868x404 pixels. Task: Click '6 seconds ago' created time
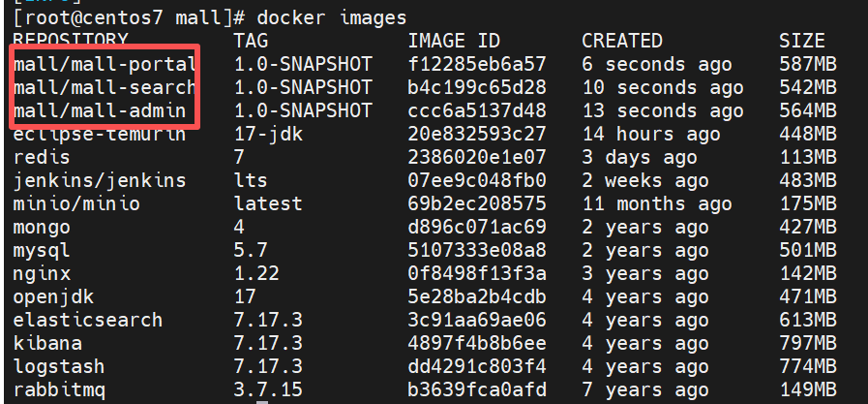click(x=656, y=64)
